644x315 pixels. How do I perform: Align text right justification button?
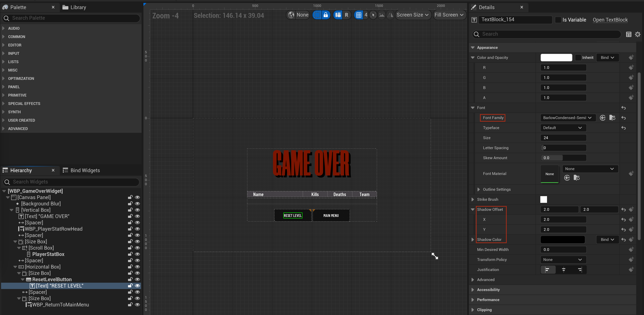coord(580,269)
